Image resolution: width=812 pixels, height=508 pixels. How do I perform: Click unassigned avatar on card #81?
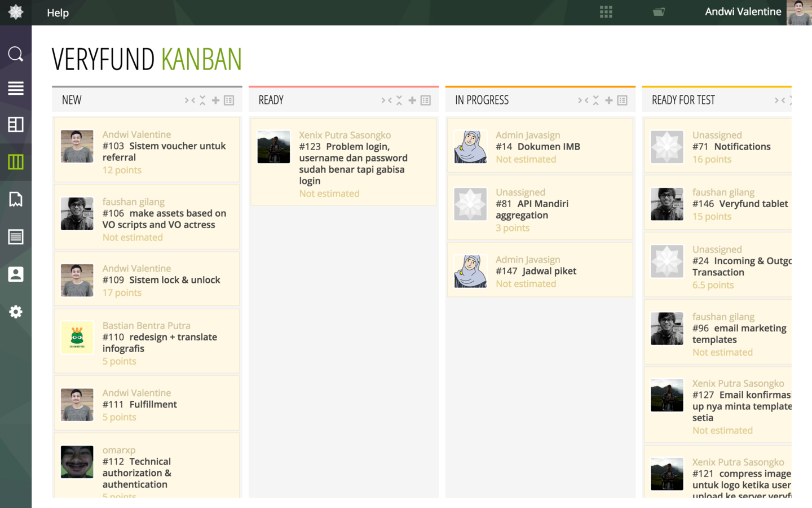tap(470, 204)
